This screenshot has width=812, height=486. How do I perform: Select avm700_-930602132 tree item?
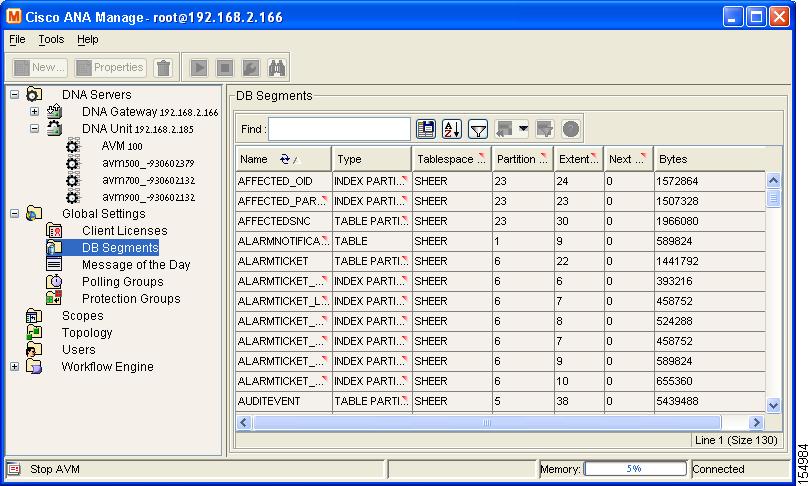[148, 180]
